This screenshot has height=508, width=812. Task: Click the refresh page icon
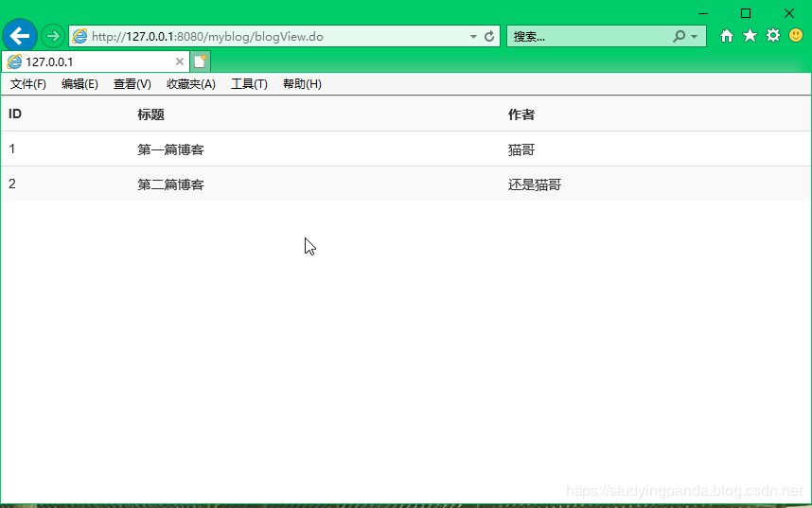click(x=489, y=36)
